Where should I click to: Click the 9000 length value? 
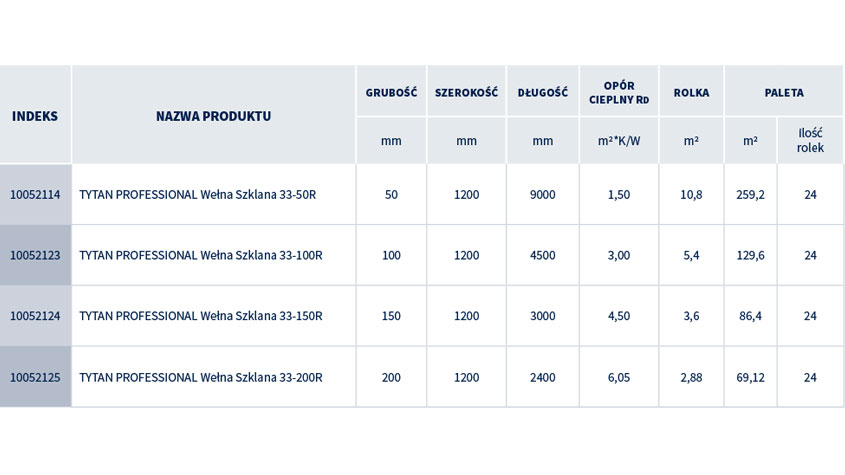[x=542, y=195]
